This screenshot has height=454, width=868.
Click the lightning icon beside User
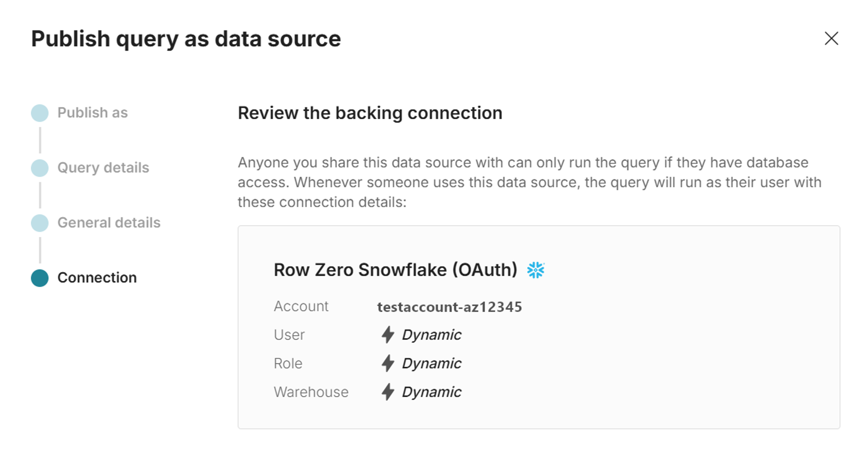(388, 334)
